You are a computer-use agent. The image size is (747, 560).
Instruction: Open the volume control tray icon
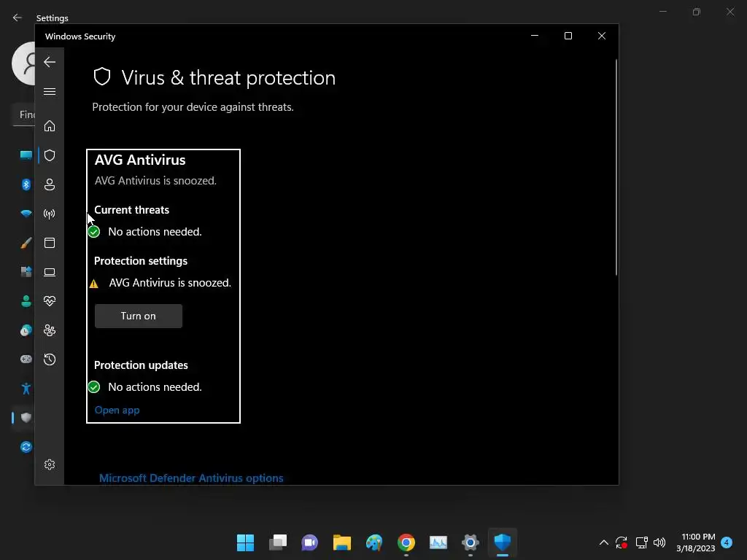click(659, 542)
